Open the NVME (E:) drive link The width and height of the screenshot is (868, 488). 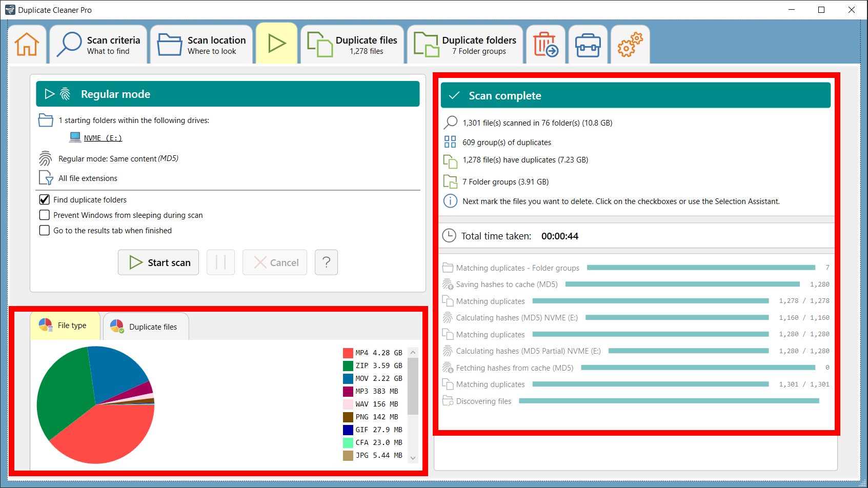(x=102, y=137)
